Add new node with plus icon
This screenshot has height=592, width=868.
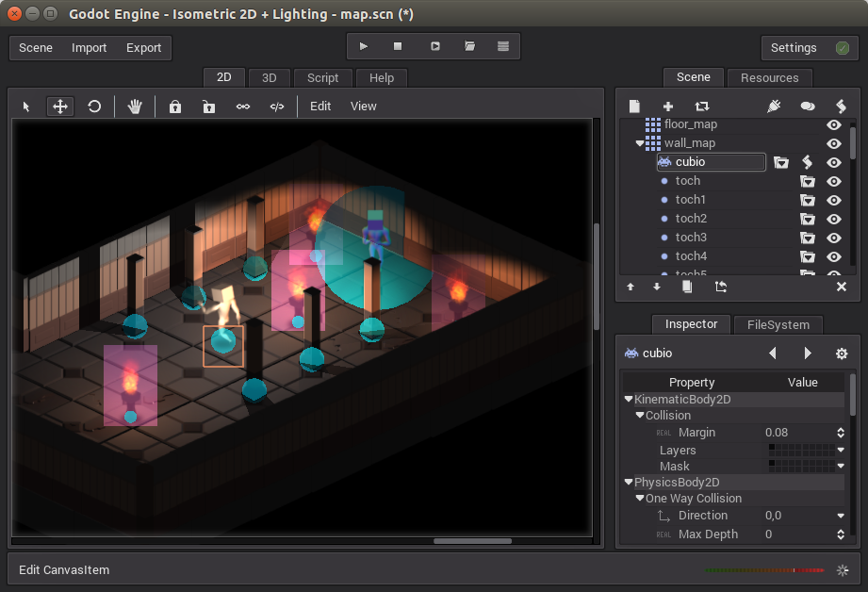pyautogui.click(x=668, y=107)
